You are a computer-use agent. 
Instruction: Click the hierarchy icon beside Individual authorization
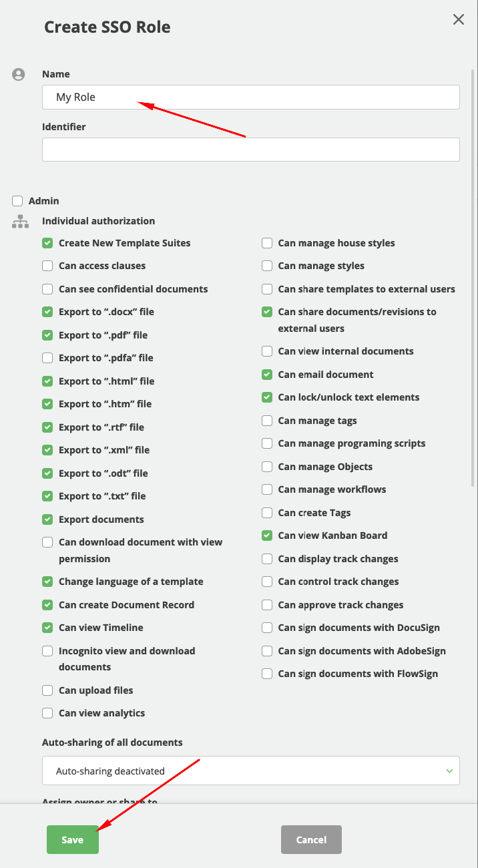20,222
